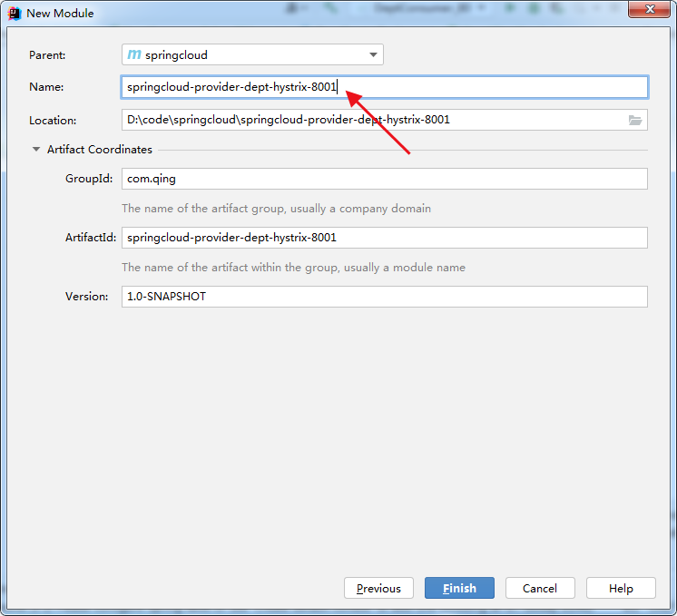Cancel the New Module dialog
The width and height of the screenshot is (677, 616).
[x=540, y=588]
